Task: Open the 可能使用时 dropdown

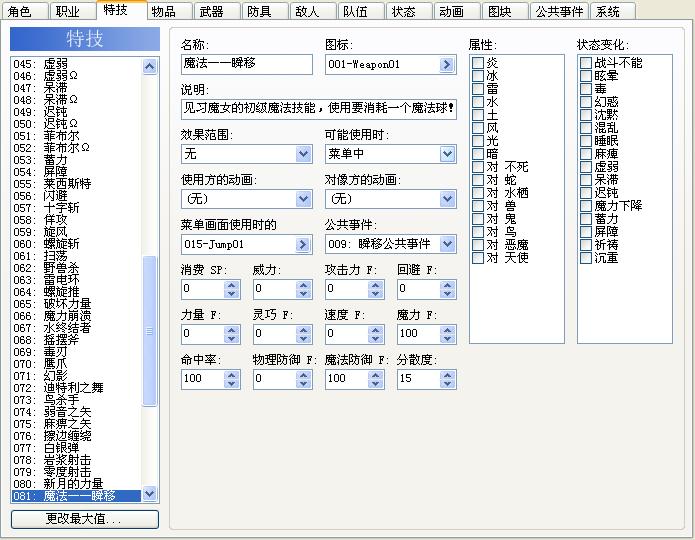Action: (x=447, y=154)
